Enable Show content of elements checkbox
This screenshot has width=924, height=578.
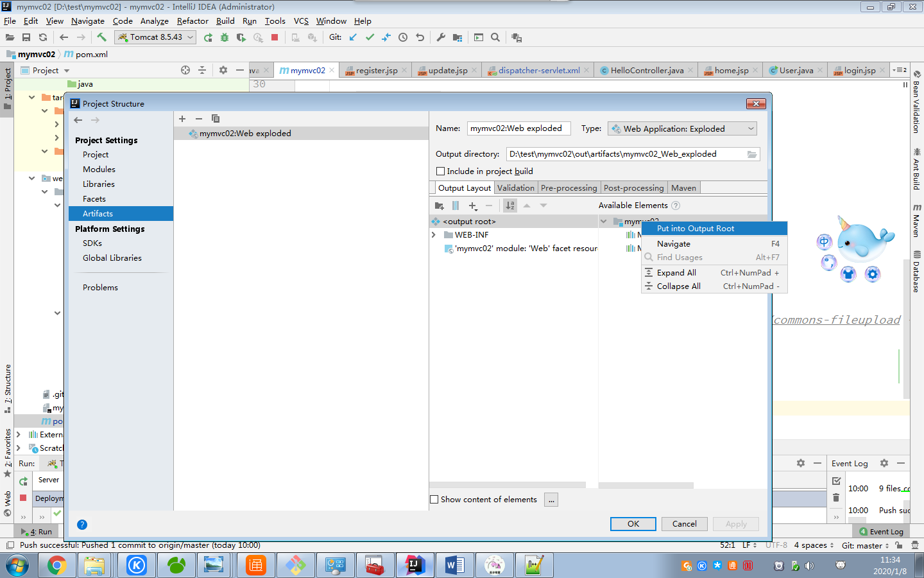[434, 500]
